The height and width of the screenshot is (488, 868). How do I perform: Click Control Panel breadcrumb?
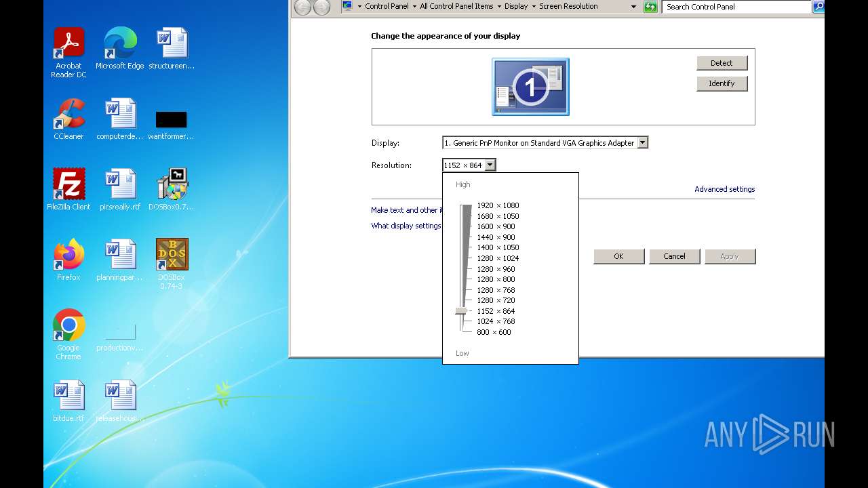coord(387,6)
